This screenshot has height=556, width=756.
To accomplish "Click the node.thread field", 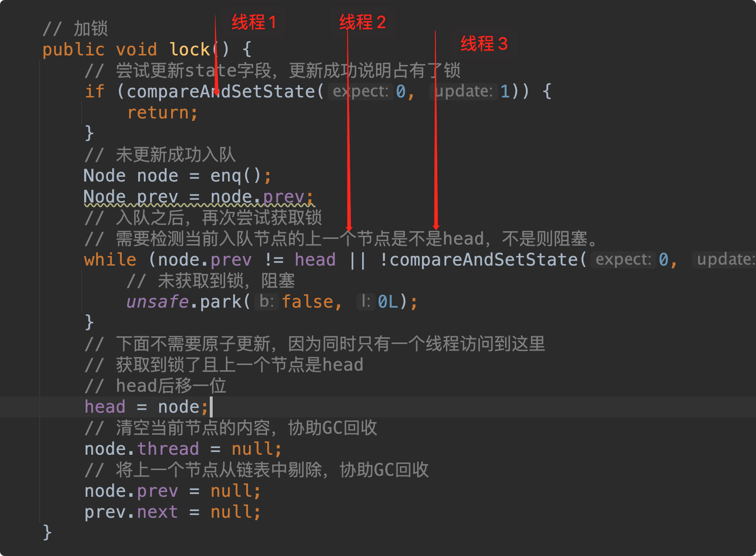I will [x=141, y=449].
